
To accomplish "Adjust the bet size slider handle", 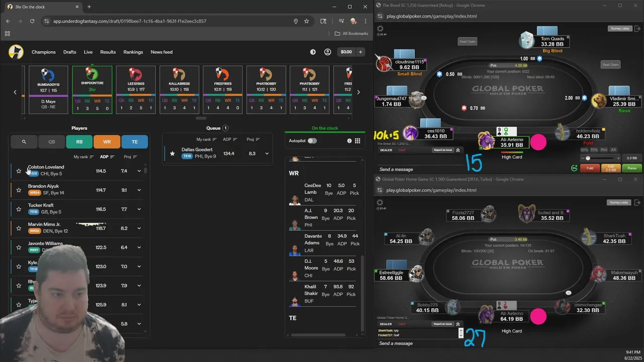I will click(x=588, y=158).
